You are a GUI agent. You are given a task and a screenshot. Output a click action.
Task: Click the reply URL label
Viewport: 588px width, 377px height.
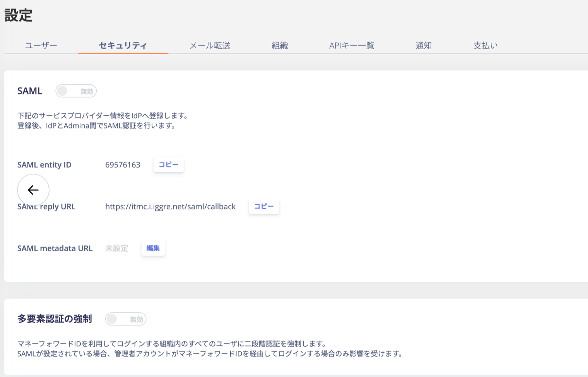click(46, 207)
